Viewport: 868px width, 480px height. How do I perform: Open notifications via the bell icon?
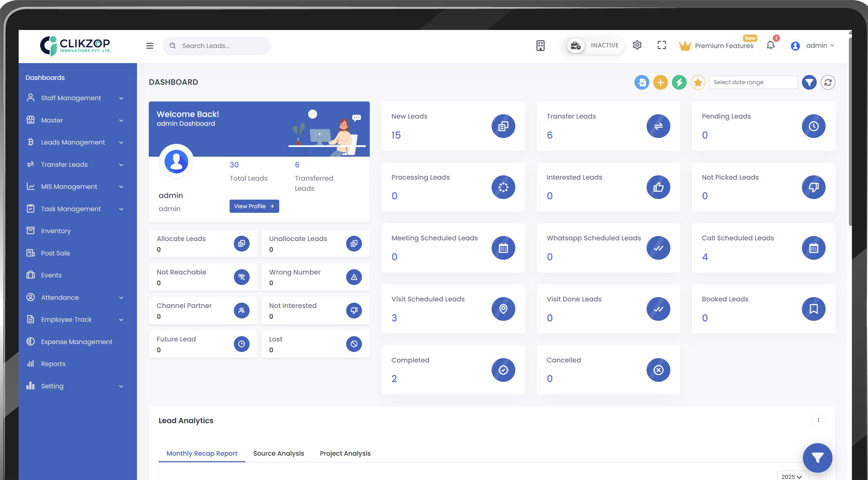point(771,45)
